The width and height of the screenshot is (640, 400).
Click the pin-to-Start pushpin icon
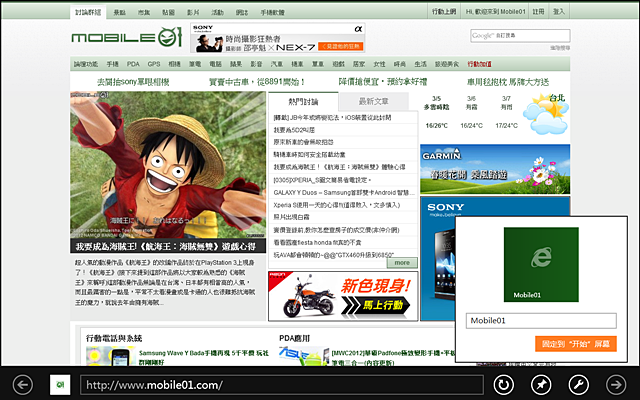click(541, 385)
